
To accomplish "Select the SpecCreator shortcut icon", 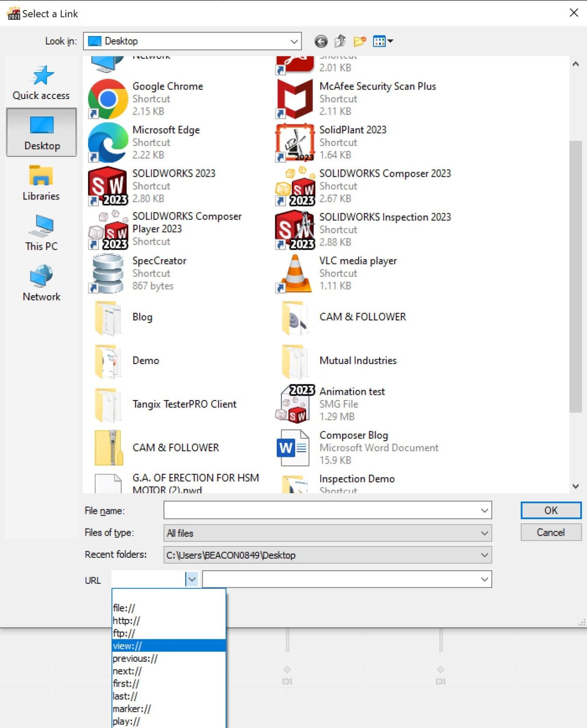I will [108, 273].
